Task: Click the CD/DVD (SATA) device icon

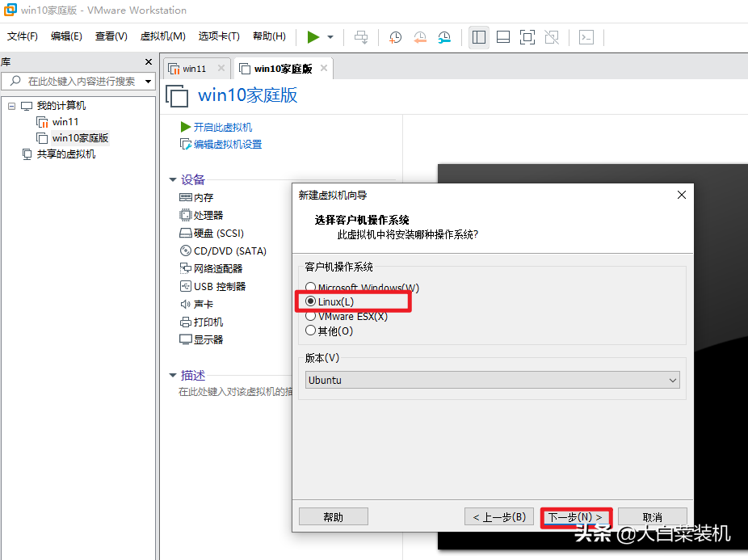Action: pos(186,251)
